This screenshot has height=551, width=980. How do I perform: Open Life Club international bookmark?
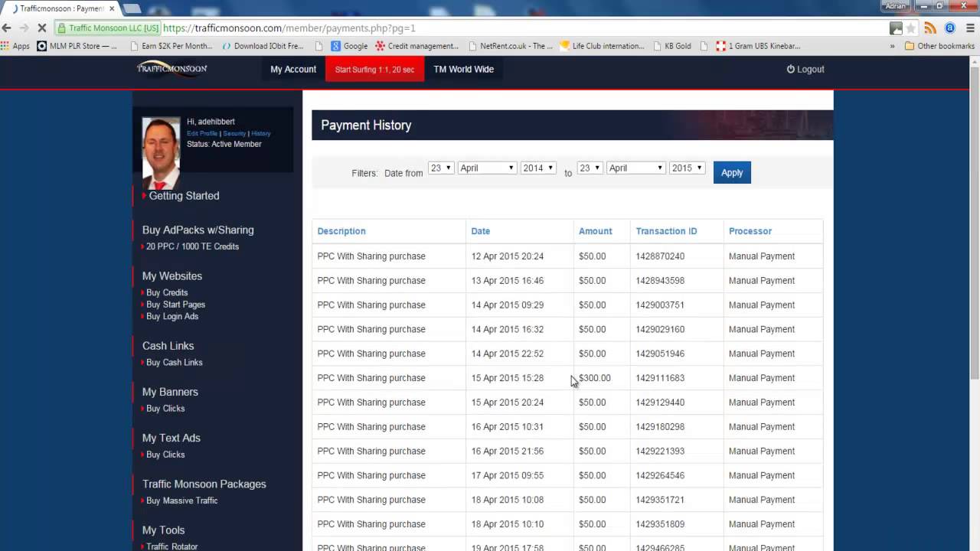602,46
